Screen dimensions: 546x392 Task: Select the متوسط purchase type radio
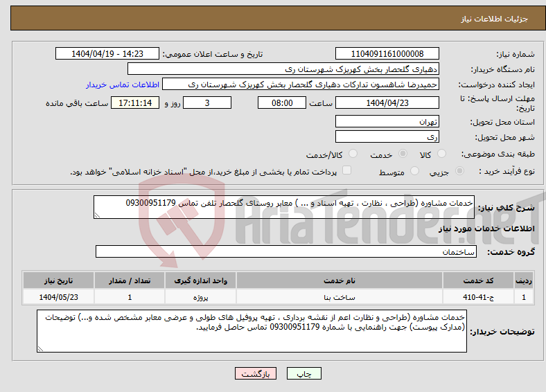[414, 171]
